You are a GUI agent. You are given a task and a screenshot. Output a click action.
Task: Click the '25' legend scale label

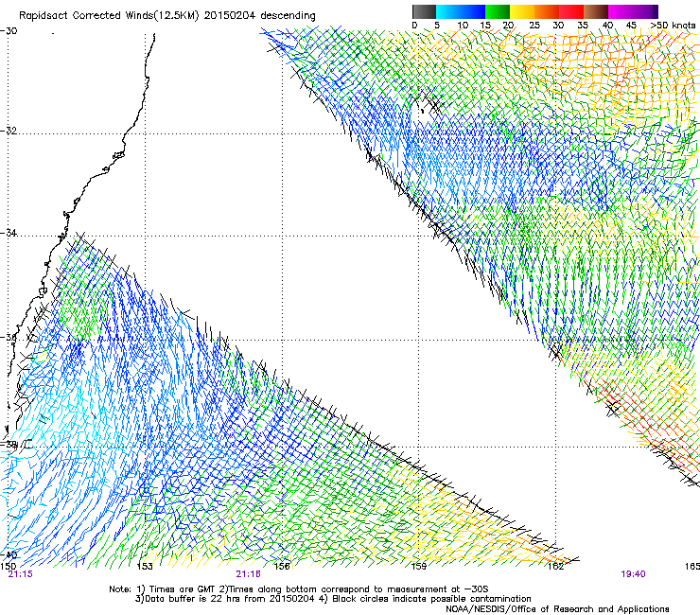click(x=534, y=26)
